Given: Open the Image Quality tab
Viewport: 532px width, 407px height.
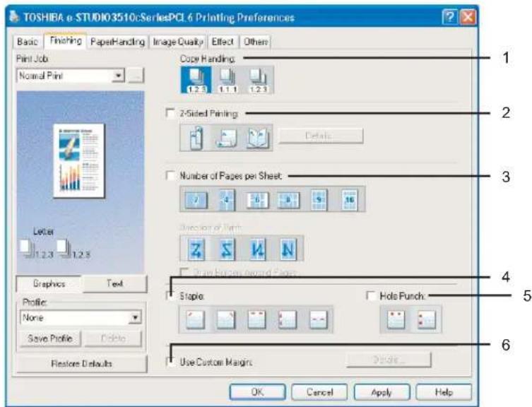Looking at the screenshot, I should tap(178, 42).
